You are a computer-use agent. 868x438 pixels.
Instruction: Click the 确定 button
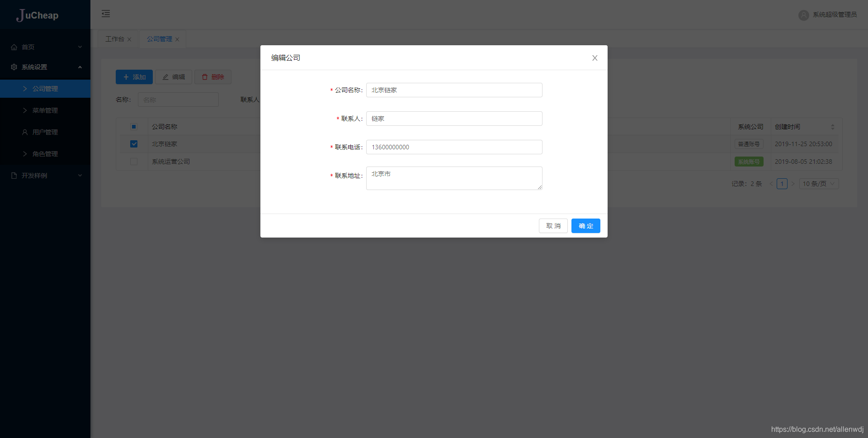pos(585,226)
